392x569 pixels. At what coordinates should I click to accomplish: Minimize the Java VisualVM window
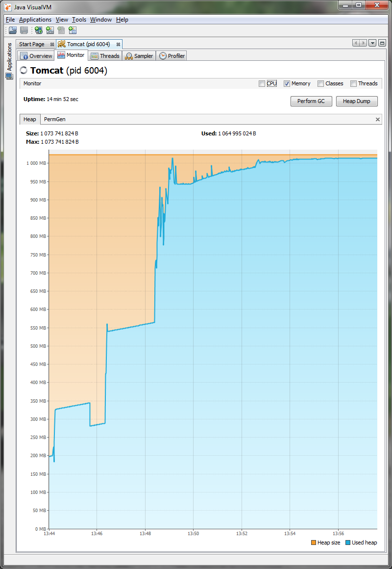click(345, 5)
